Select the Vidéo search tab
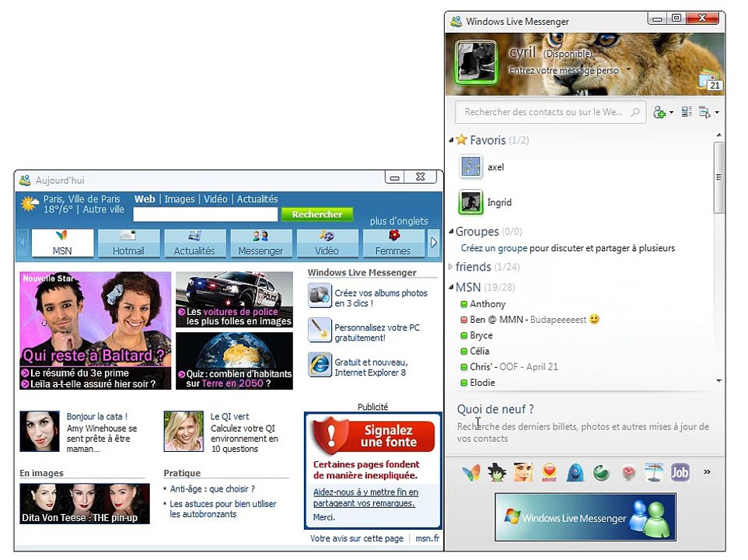748x560 pixels. 215,199
